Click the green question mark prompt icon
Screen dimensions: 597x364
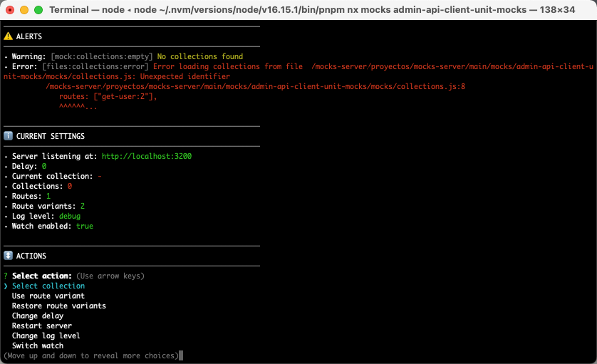pyautogui.click(x=6, y=276)
